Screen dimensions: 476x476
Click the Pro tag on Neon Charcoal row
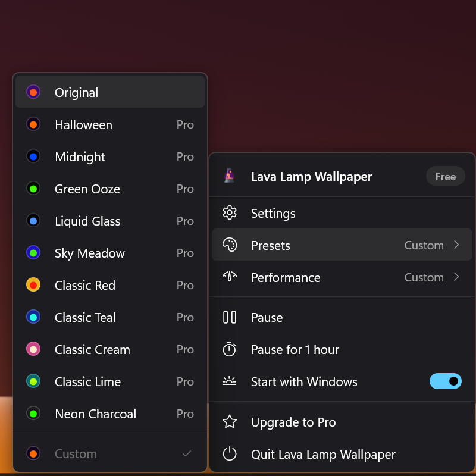pos(185,414)
